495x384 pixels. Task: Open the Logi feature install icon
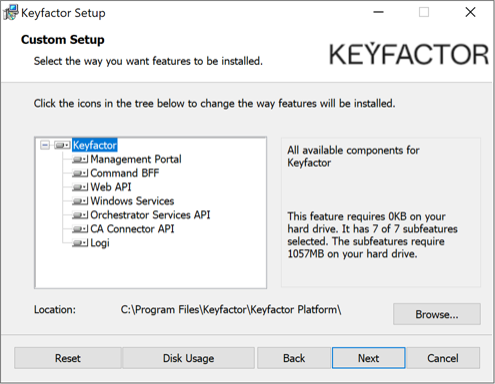(x=80, y=243)
